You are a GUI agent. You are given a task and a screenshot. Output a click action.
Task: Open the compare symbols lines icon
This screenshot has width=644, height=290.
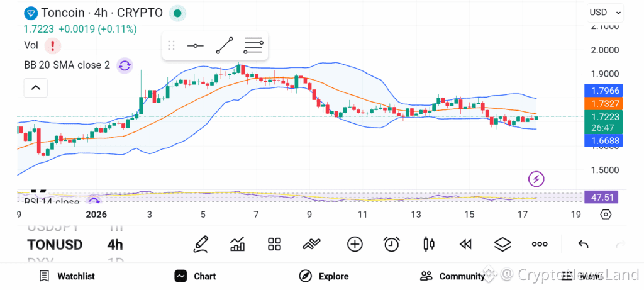tap(311, 244)
